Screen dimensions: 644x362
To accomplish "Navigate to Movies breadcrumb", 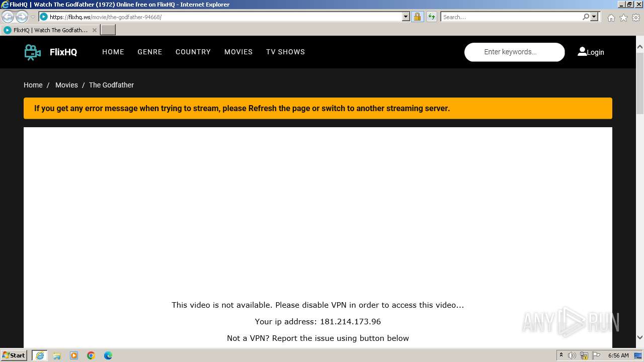I will coord(66,85).
